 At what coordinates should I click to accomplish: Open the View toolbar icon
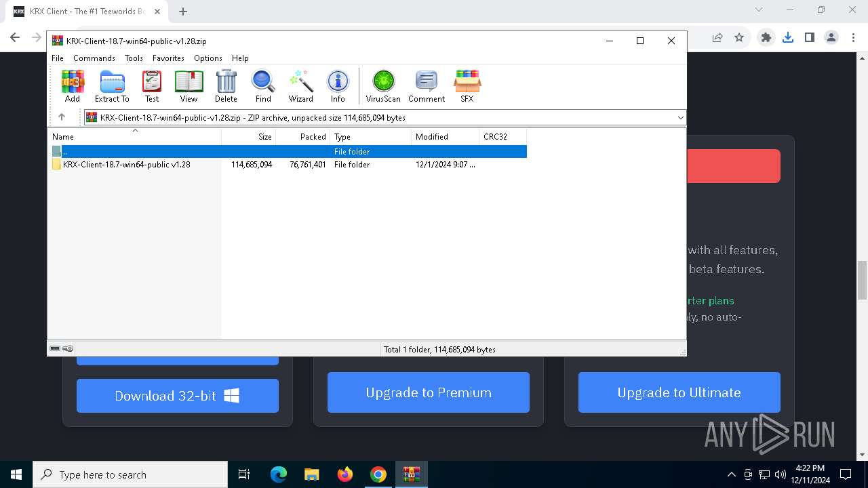coord(189,86)
